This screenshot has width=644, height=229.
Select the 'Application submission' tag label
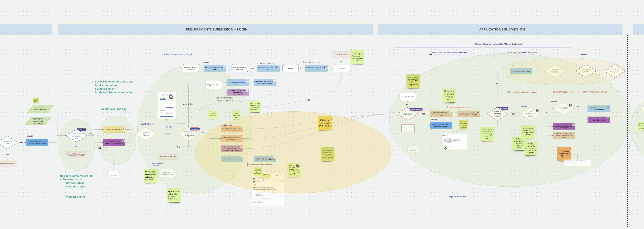(416, 109)
